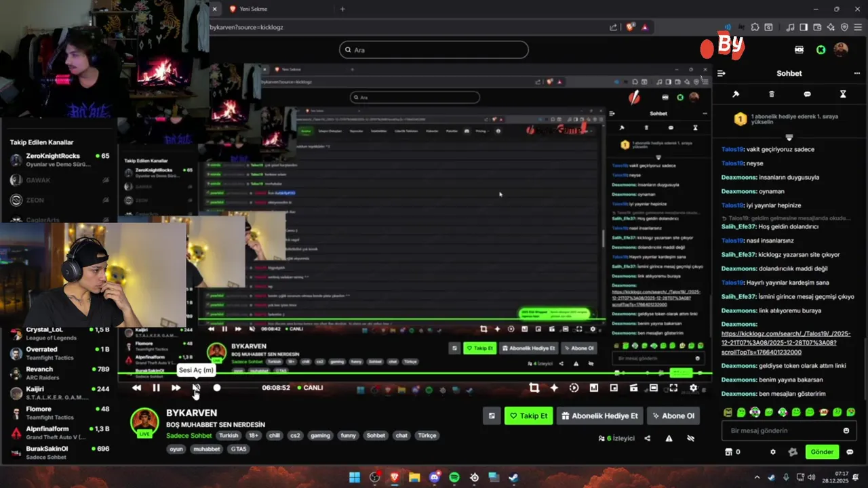Expand the gift leaderboard chevron below the banner
The width and height of the screenshot is (868, 488).
pyautogui.click(x=789, y=137)
